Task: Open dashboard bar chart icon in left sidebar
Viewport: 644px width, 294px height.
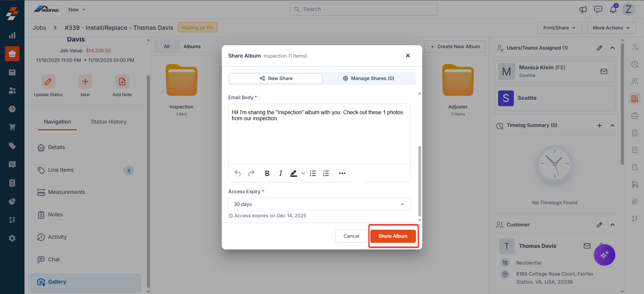Action: [x=12, y=35]
